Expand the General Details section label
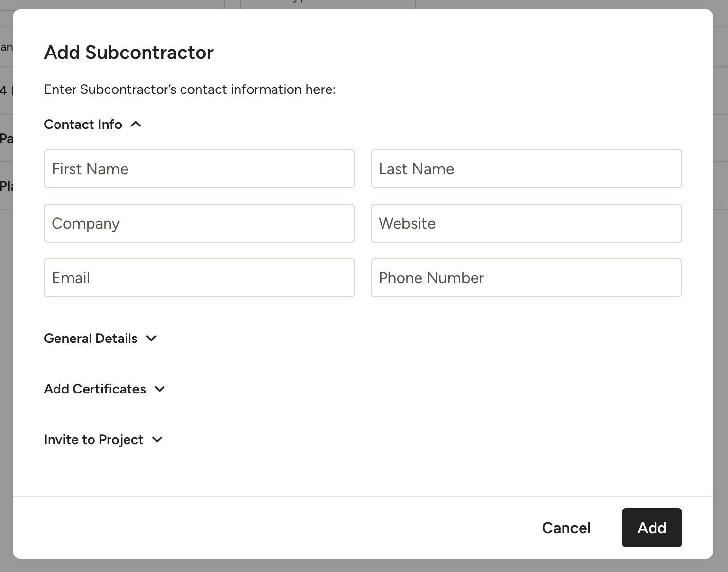 point(91,339)
